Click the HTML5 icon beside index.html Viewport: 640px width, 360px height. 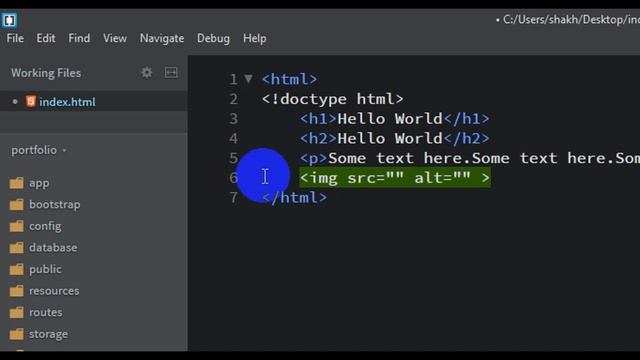(31, 101)
